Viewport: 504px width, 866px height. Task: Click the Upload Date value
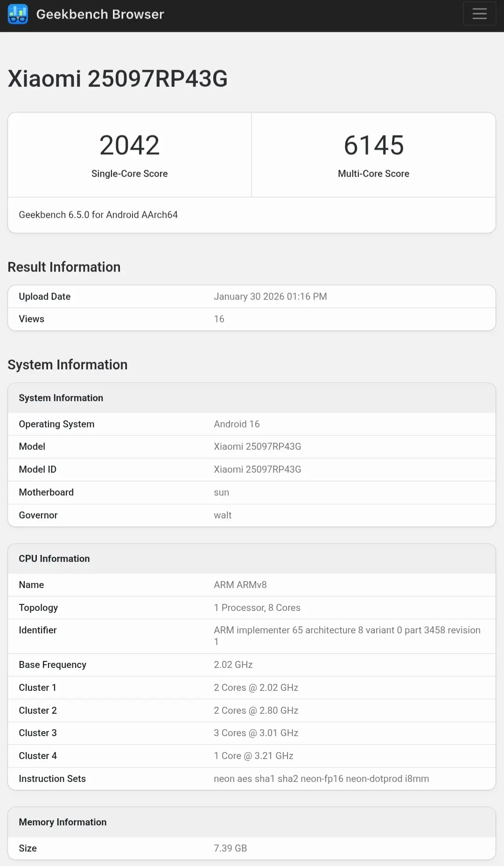(270, 297)
